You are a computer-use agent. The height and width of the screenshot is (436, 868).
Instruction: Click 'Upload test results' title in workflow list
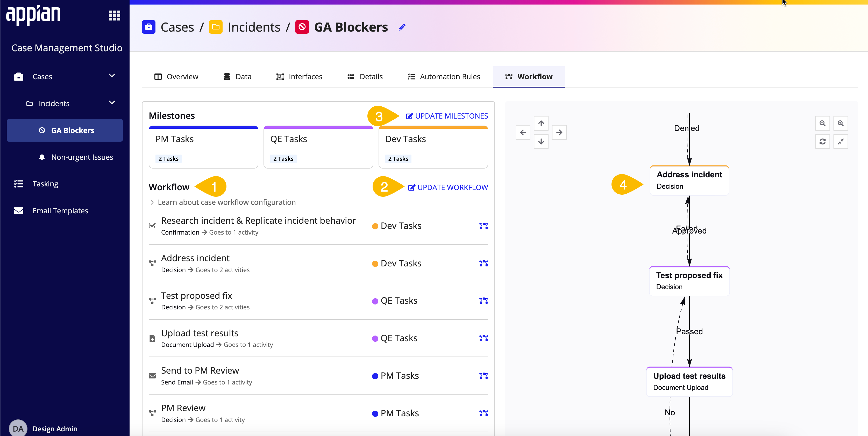(200, 333)
